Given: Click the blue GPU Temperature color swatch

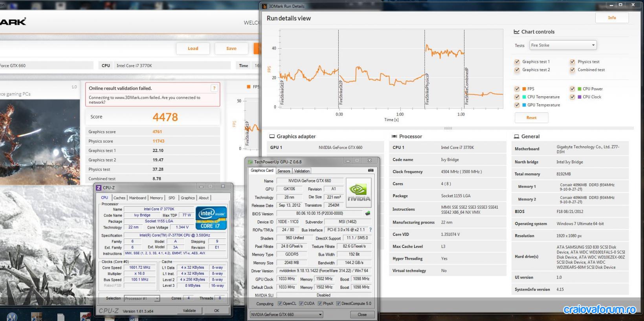Looking at the screenshot, I should 524,105.
